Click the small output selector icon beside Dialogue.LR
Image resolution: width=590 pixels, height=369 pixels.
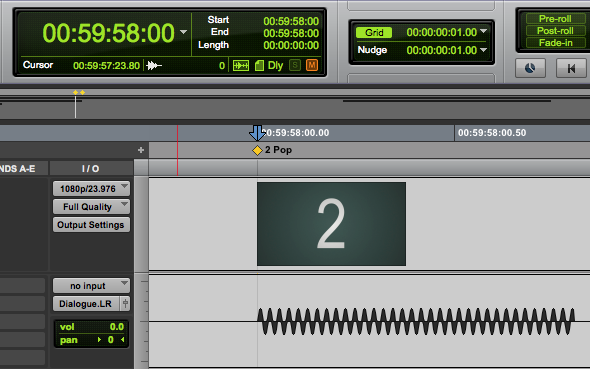pyautogui.click(x=125, y=304)
